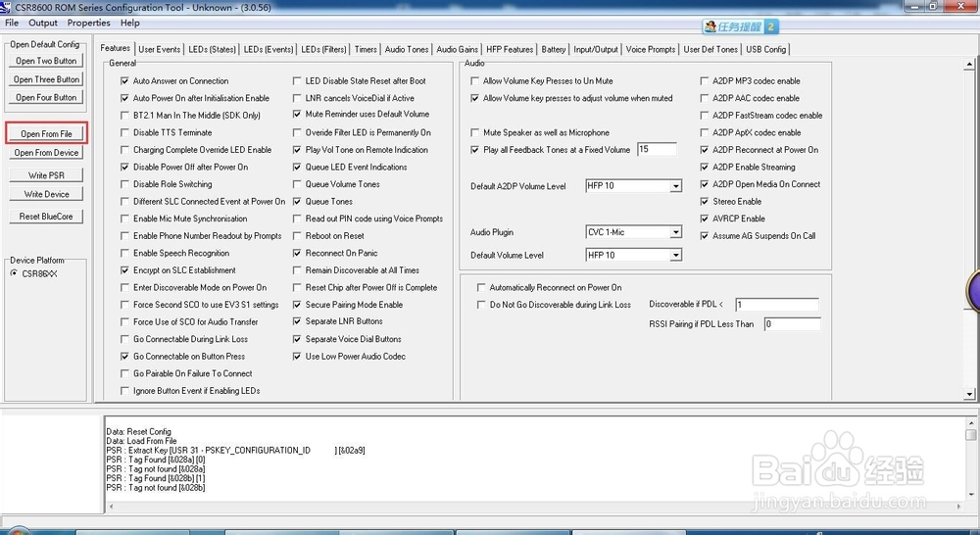Open the File menu
The image size is (980, 535).
12,24
